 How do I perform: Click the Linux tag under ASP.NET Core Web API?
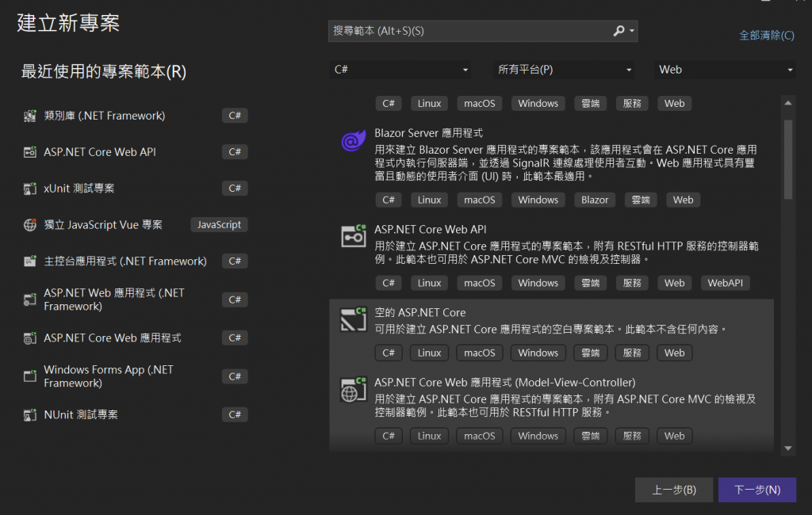pos(429,283)
